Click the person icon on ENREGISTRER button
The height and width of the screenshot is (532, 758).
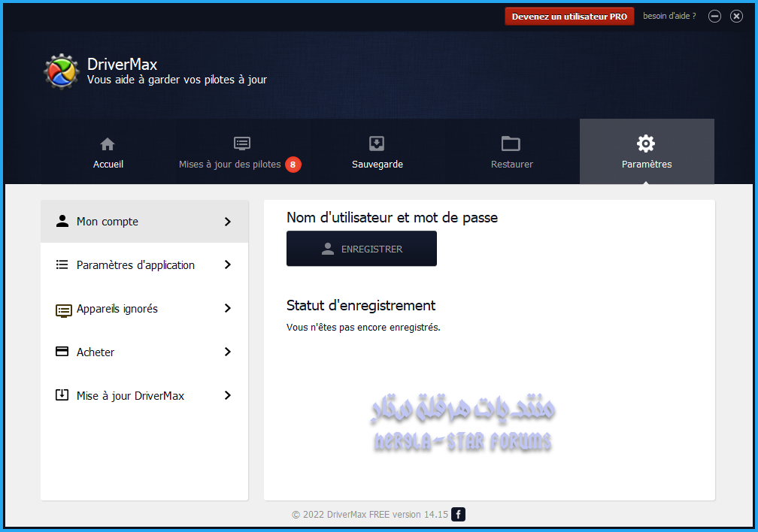pos(328,249)
